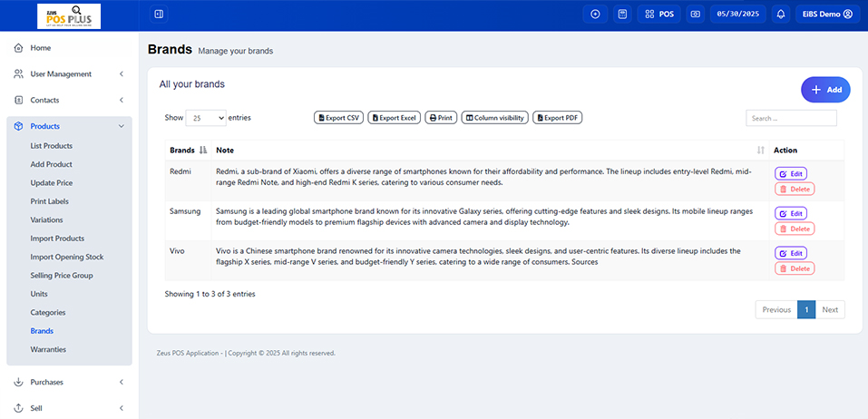Viewport: 868px width, 419px height.
Task: Delete the Vivo brand
Action: [795, 269]
